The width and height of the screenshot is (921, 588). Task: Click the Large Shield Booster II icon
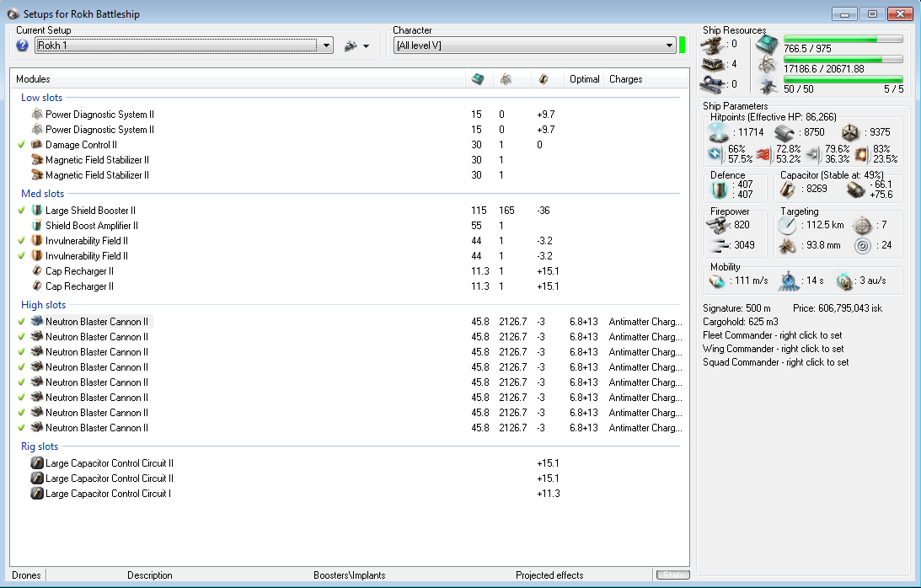(37, 211)
